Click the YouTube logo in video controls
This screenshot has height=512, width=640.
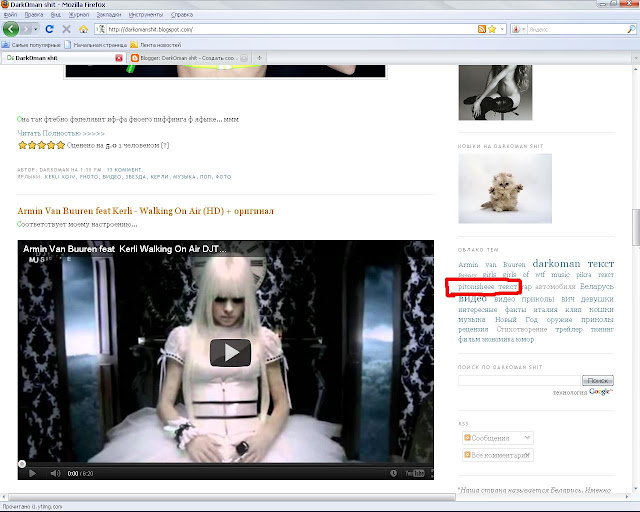point(414,473)
